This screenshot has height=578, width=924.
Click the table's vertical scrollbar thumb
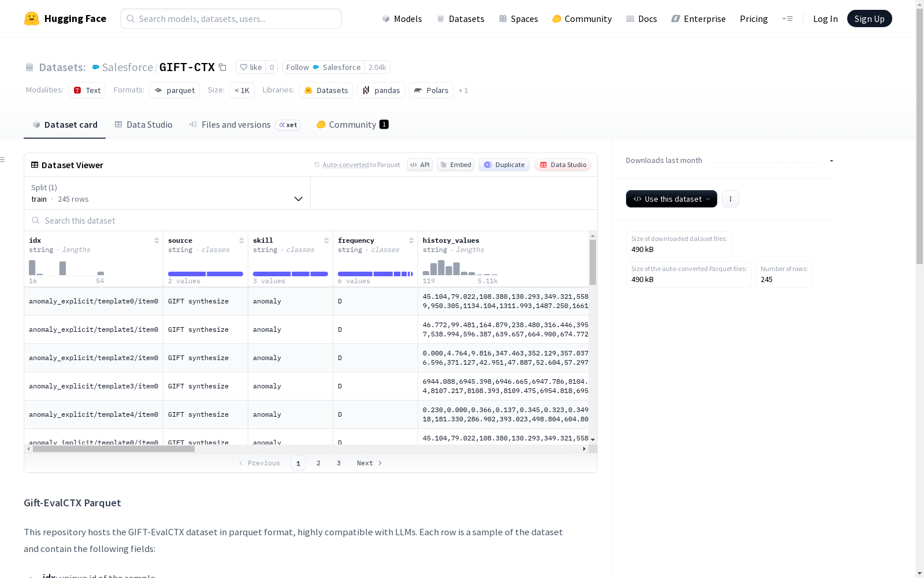click(593, 262)
